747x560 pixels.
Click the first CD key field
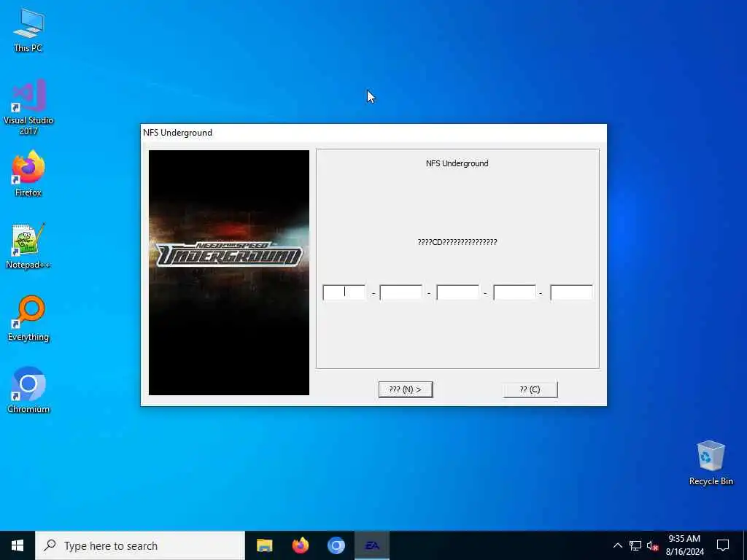click(x=344, y=292)
